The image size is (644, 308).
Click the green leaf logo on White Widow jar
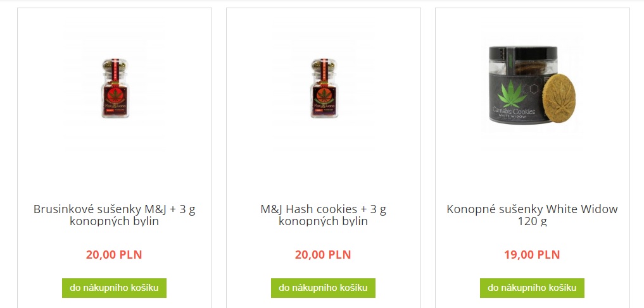point(512,94)
